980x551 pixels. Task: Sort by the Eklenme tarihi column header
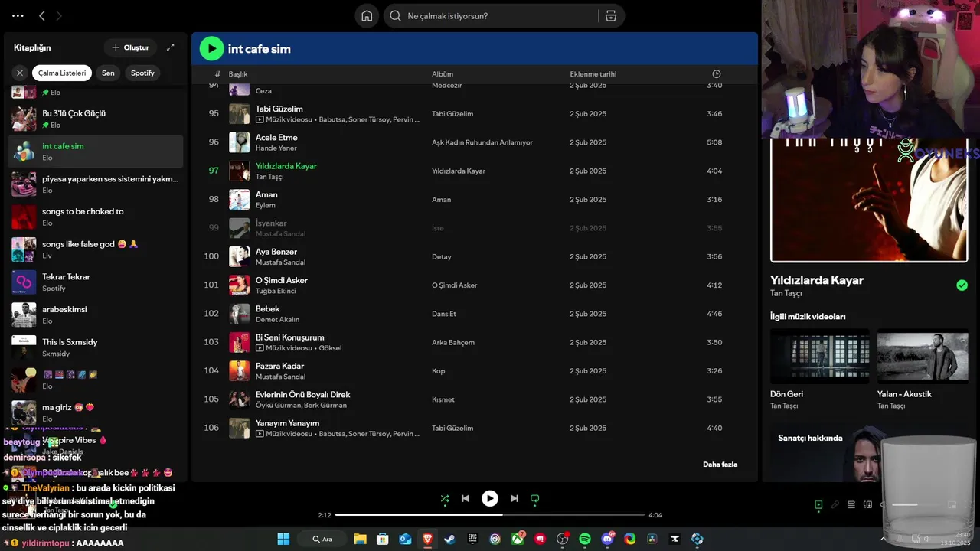click(x=593, y=74)
